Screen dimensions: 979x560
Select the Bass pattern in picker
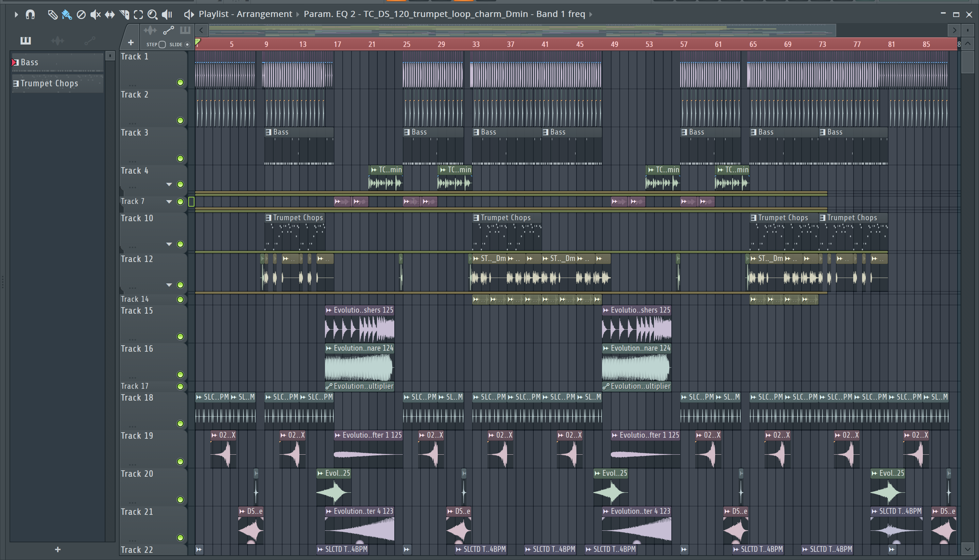click(x=57, y=62)
